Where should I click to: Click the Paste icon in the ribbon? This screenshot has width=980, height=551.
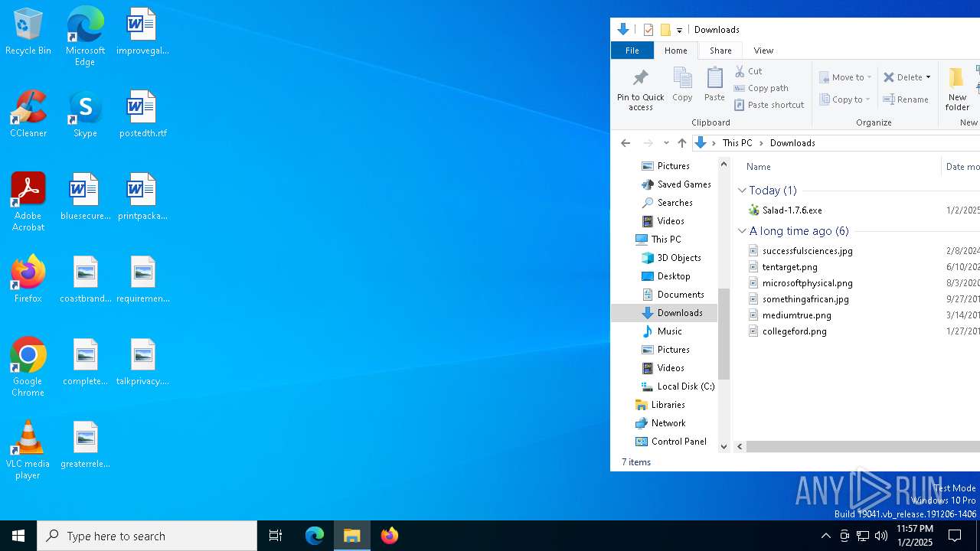714,85
